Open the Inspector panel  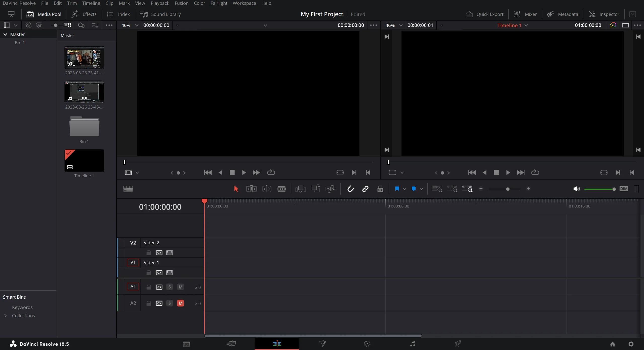point(604,14)
